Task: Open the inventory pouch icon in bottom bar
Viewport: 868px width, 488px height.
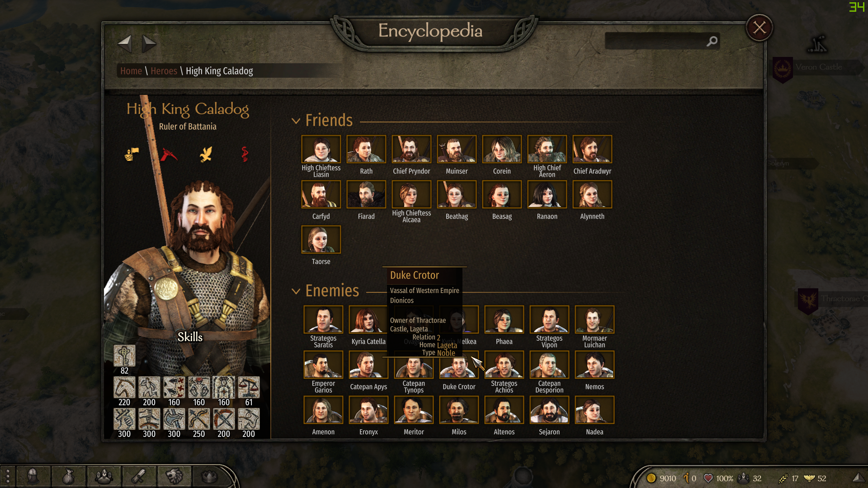Action: 68,476
